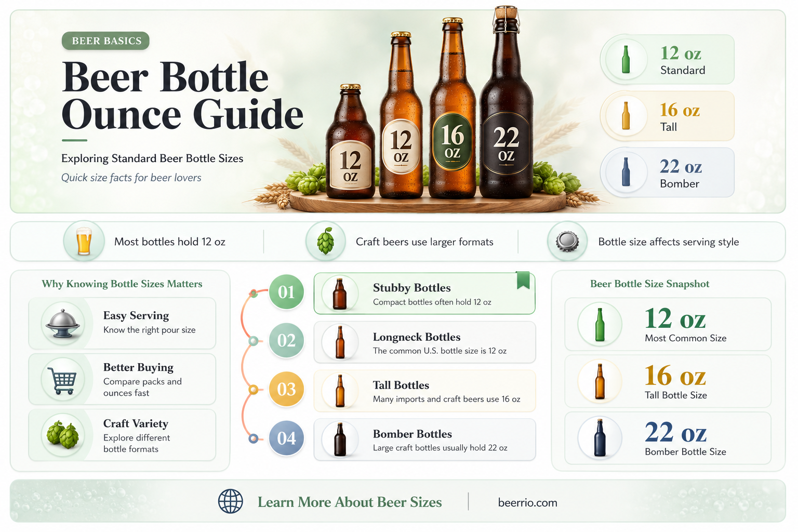
Task: Click 'Compare packs and ounces fast' text
Action: (142, 387)
